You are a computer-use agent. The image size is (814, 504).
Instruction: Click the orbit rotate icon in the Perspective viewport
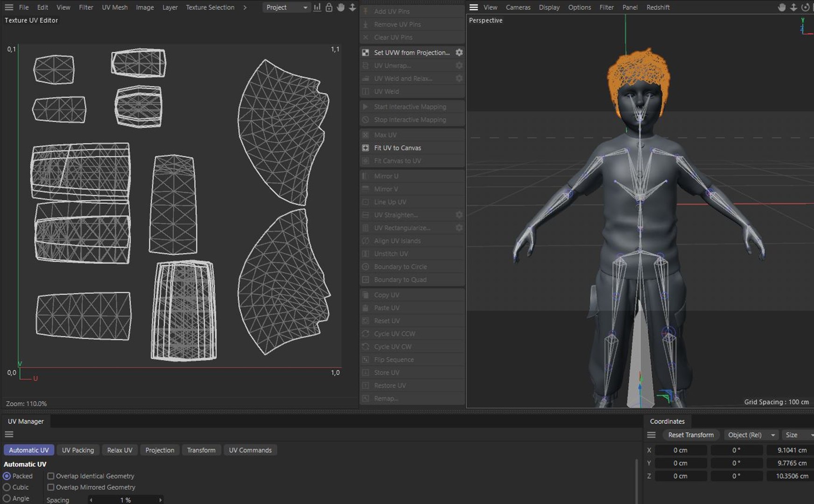(x=805, y=7)
